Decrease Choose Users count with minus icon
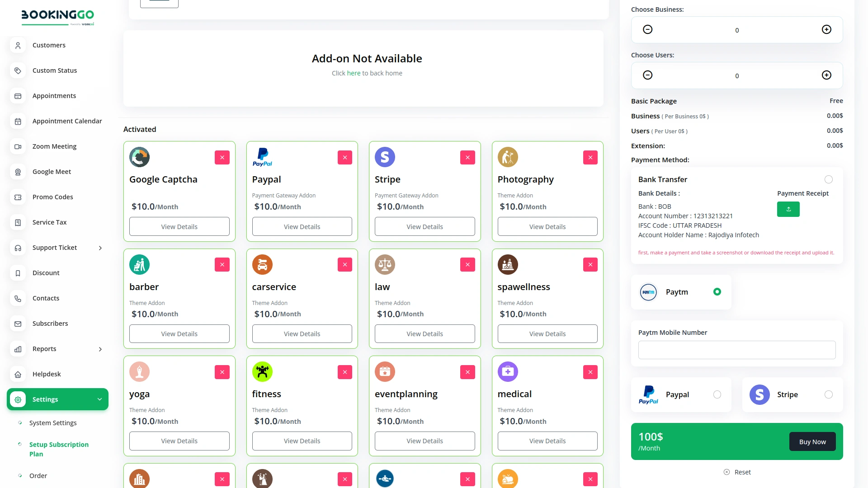Screen dimensions: 868x488 coord(647,75)
